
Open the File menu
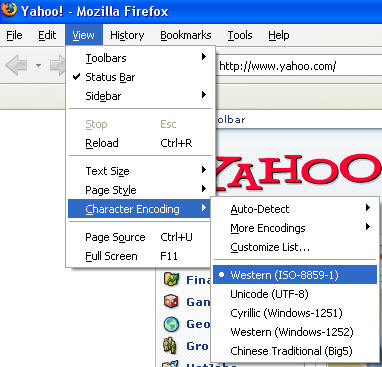click(x=14, y=35)
